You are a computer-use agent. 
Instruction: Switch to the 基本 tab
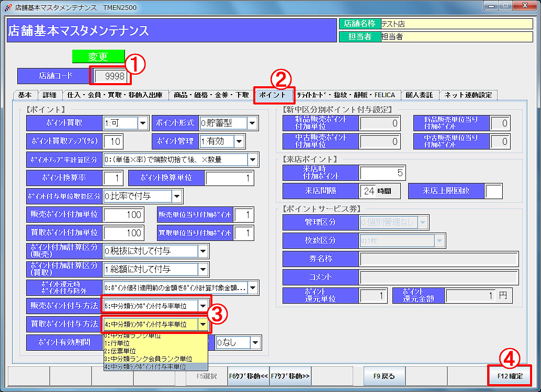click(24, 95)
